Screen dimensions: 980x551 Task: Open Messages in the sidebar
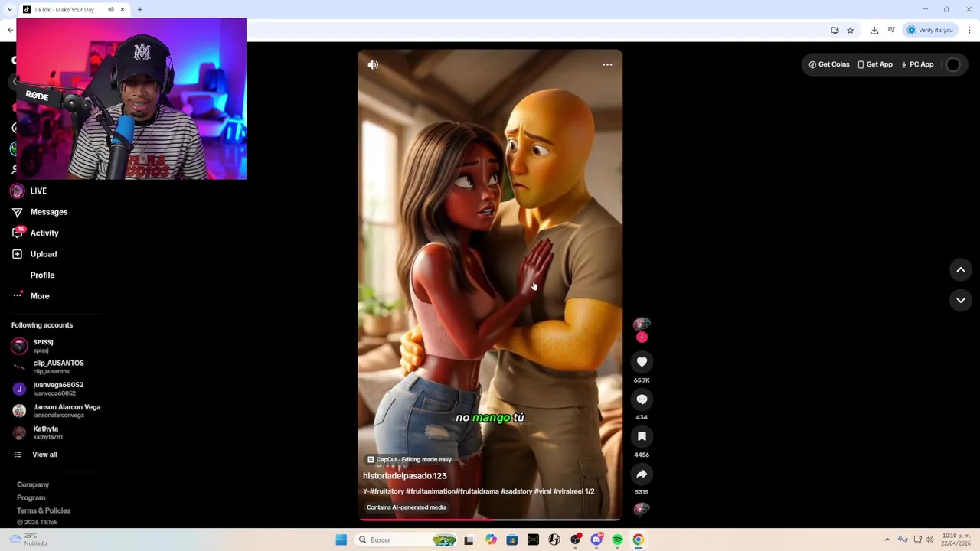[x=49, y=212]
